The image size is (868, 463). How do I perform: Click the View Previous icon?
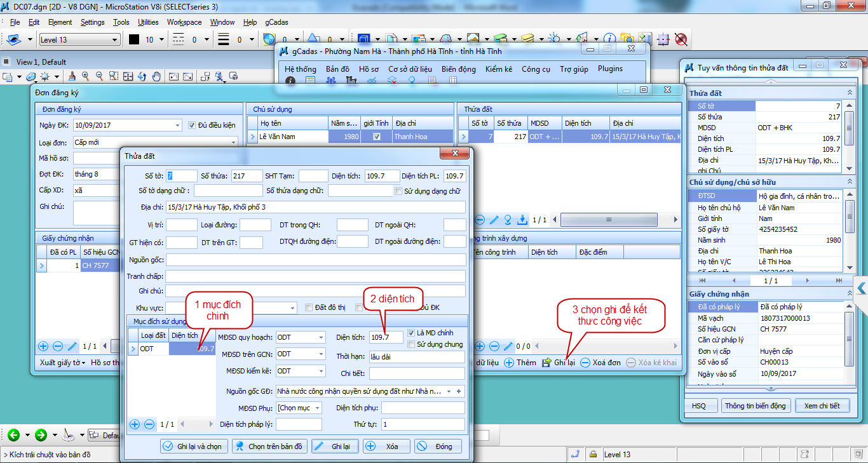(x=173, y=76)
